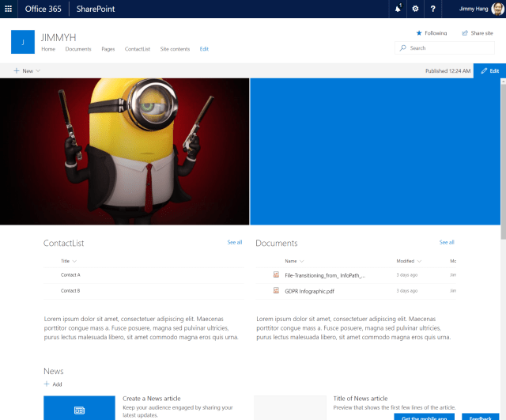
Task: Click the plus icon to add news
Action: coord(47,384)
